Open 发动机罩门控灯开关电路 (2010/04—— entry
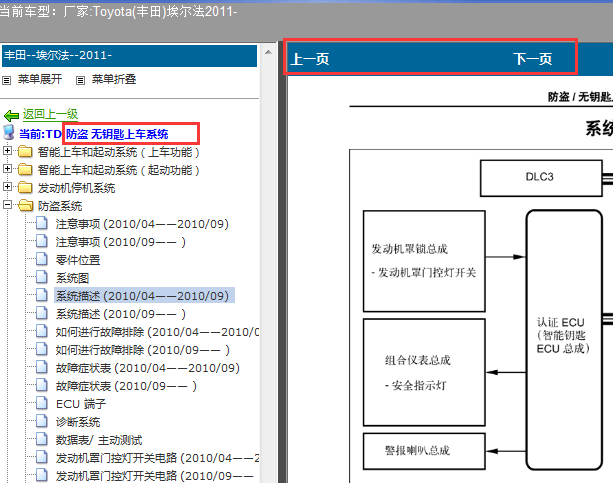Image resolution: width=613 pixels, height=483 pixels. [157, 458]
